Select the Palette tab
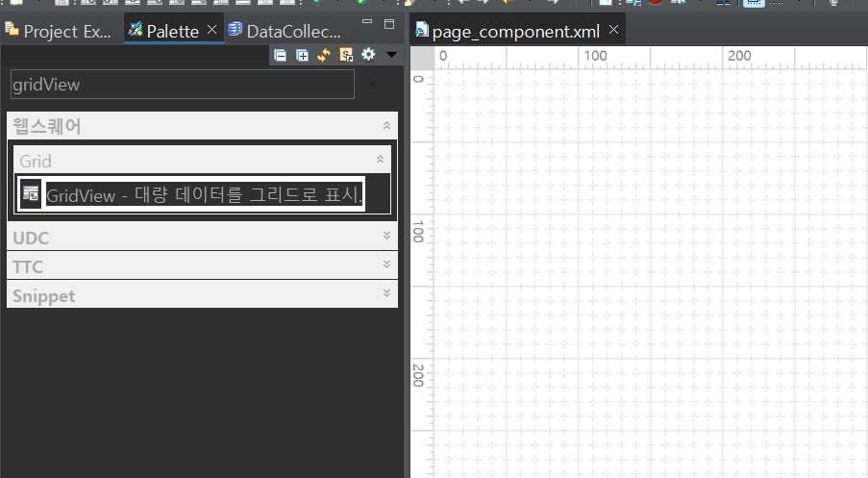The height and width of the screenshot is (478, 868). [163, 31]
